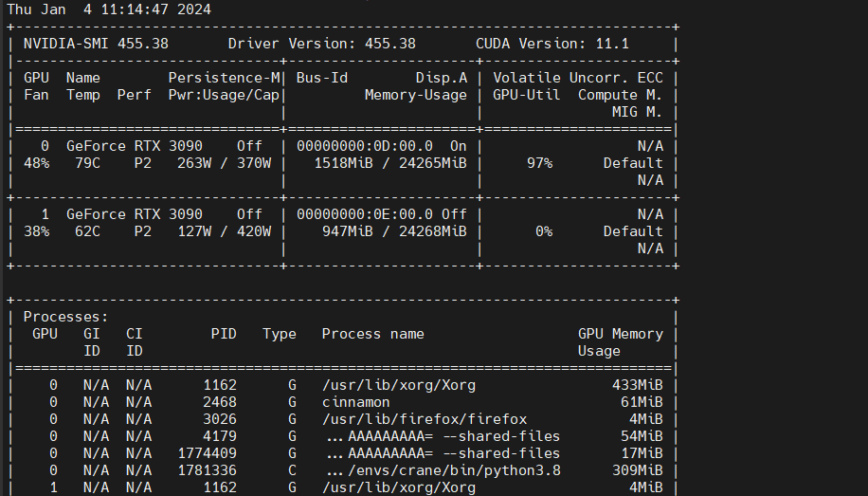
Task: Click the GPU-Util column header
Action: coord(527,96)
